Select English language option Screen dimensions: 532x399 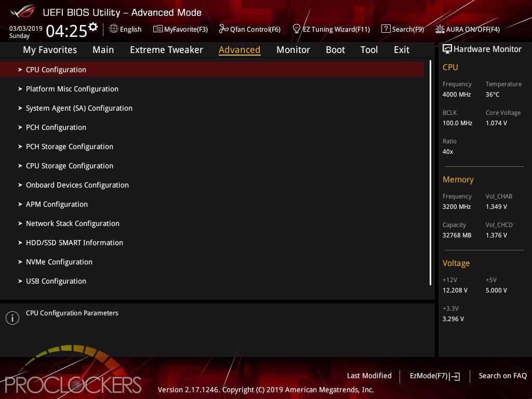(x=130, y=29)
